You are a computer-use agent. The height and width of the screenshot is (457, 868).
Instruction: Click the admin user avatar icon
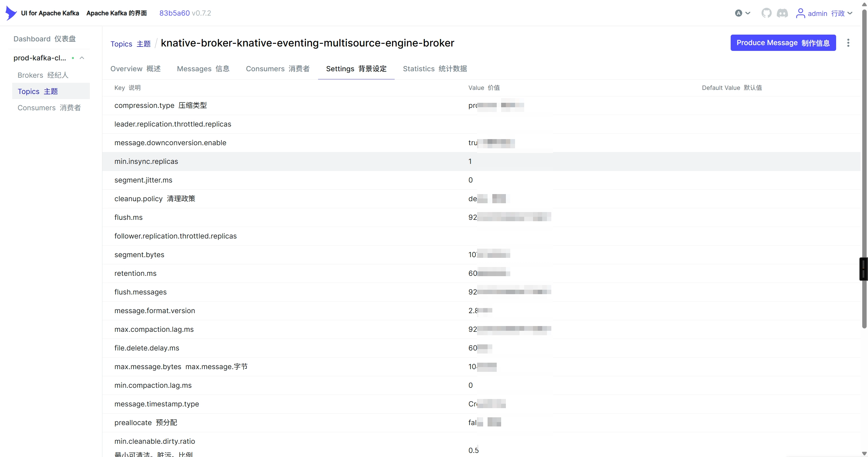[x=800, y=13]
